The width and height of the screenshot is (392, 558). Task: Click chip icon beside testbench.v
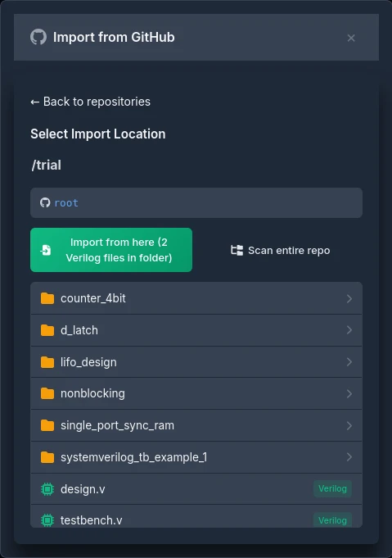coord(47,520)
